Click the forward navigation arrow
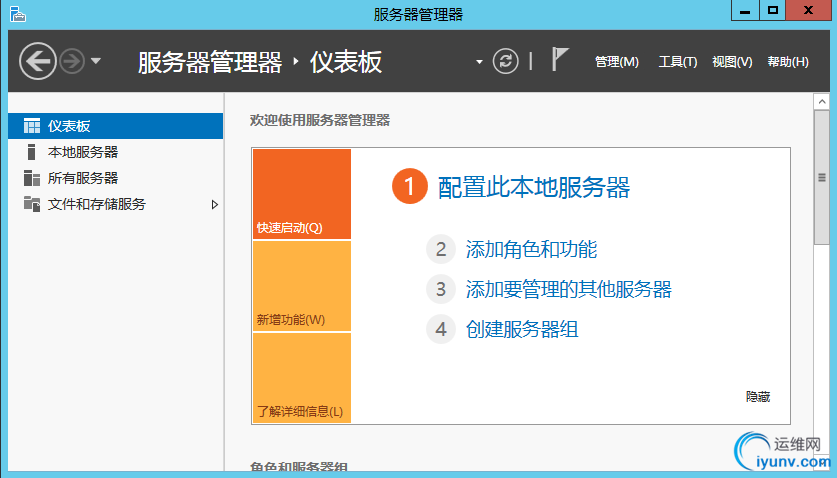The height and width of the screenshot is (478, 837). [72, 61]
